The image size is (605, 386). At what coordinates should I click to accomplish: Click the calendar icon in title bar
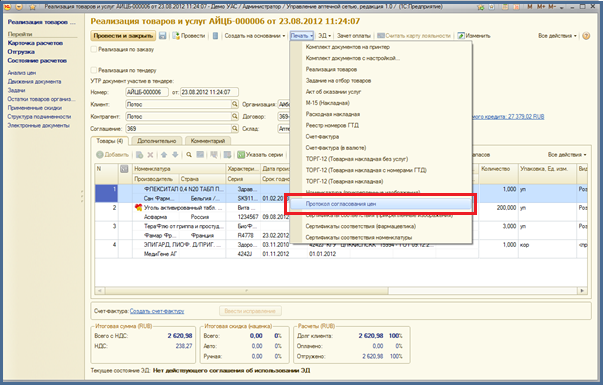pyautogui.click(x=516, y=7)
